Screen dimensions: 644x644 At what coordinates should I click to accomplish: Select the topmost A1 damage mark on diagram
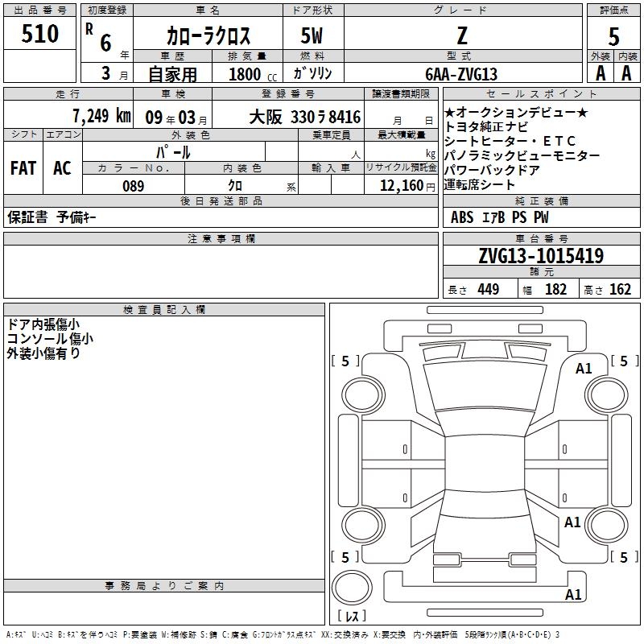click(584, 369)
